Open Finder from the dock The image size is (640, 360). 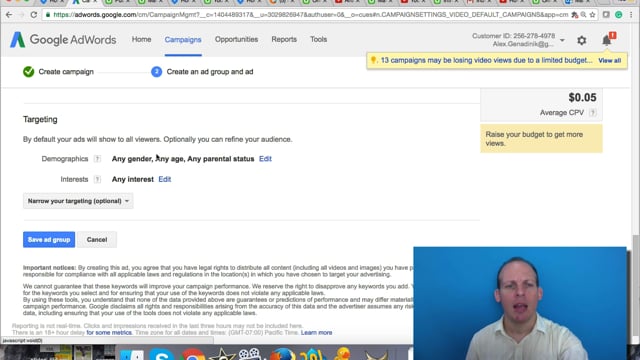(132, 354)
